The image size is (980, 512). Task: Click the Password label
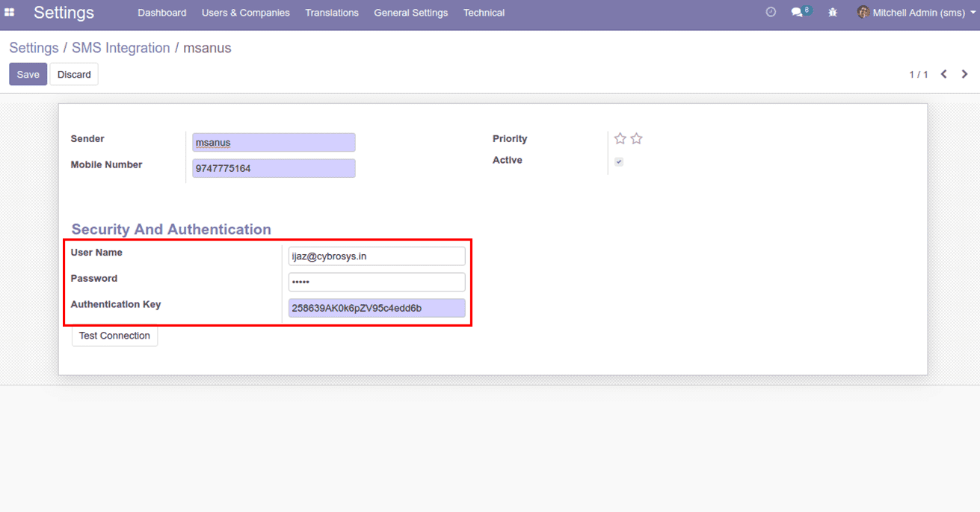pyautogui.click(x=94, y=278)
